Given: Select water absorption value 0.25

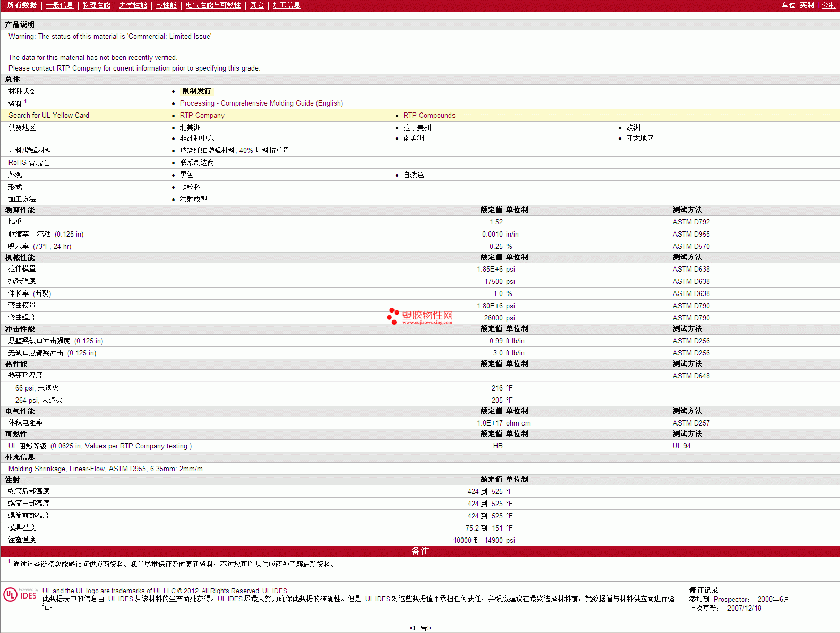Looking at the screenshot, I should tap(496, 246).
